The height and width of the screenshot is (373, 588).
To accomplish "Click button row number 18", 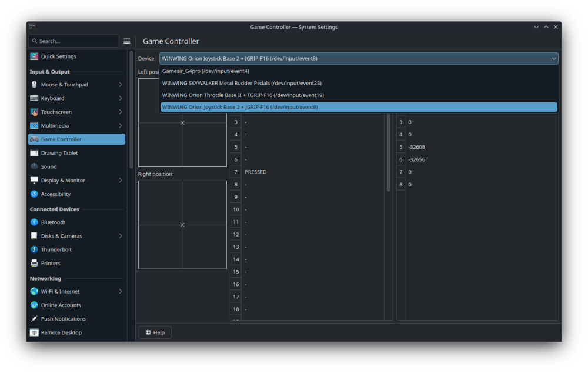I will coord(236,309).
